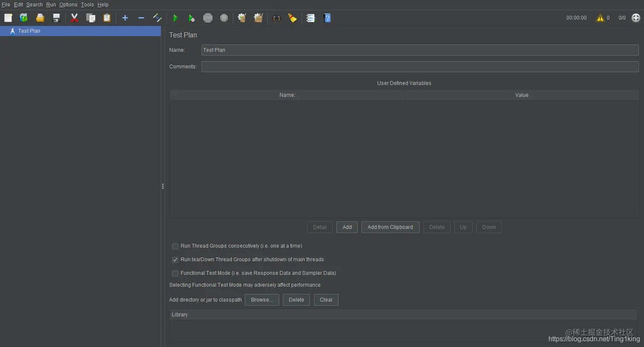Click Browse... for classpath
The height and width of the screenshot is (347, 644).
click(x=262, y=300)
